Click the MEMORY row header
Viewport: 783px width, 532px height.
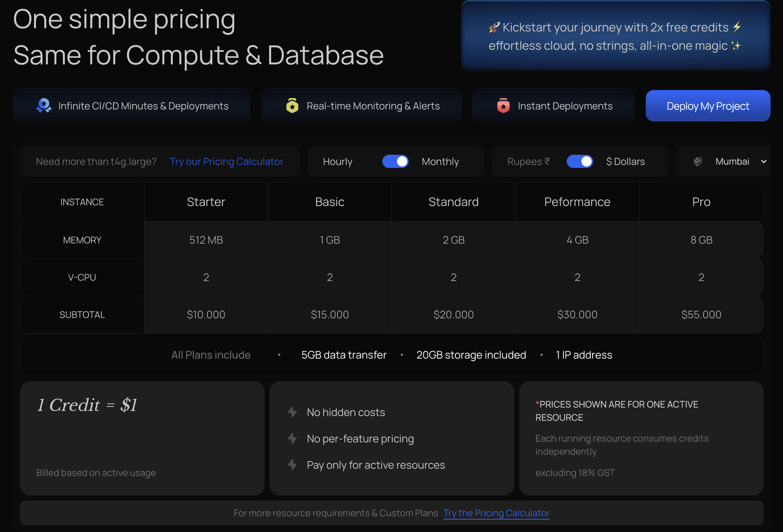[x=82, y=240]
